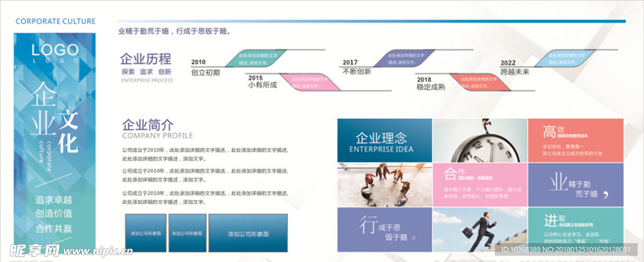The image size is (644, 262).
Task: Click the running businessman image
Action: click(479, 231)
